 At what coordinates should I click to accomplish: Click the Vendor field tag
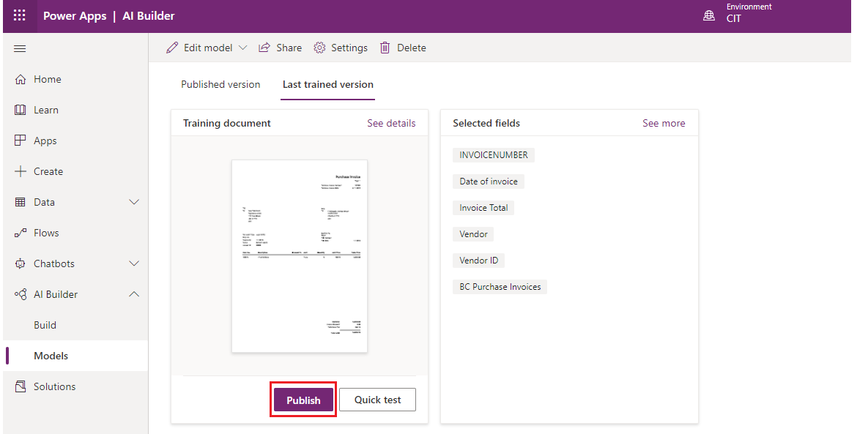tap(473, 234)
